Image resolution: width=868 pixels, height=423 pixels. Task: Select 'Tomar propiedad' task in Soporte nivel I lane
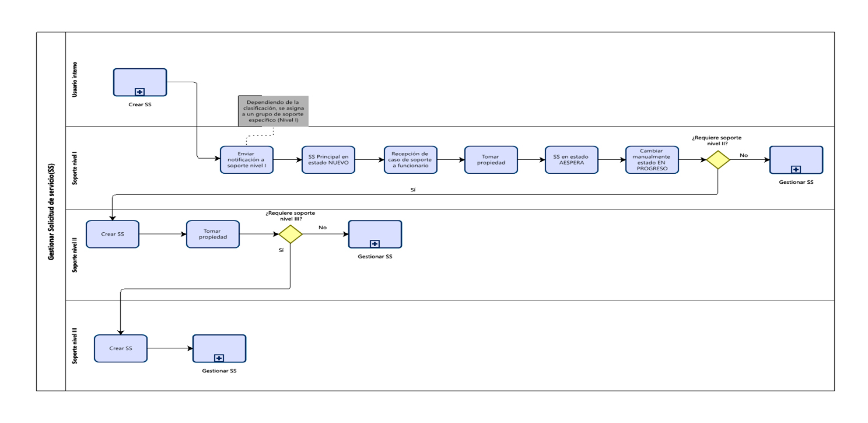[x=491, y=159]
